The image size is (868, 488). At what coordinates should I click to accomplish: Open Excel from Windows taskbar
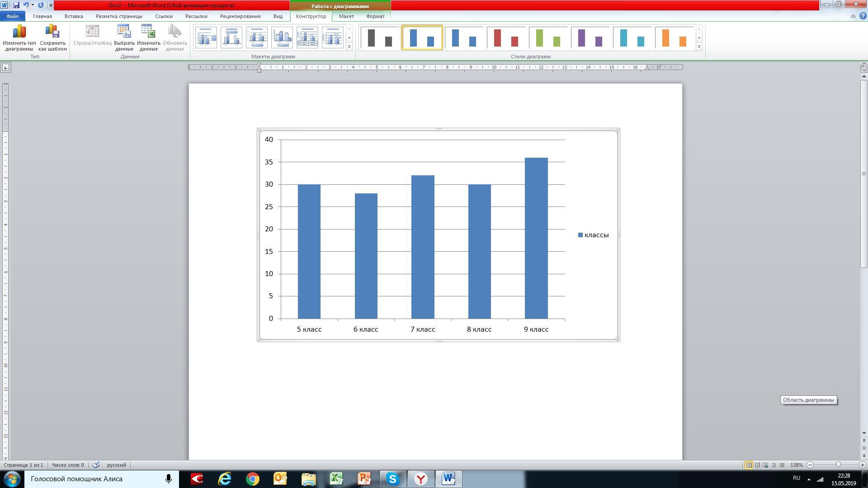[336, 479]
